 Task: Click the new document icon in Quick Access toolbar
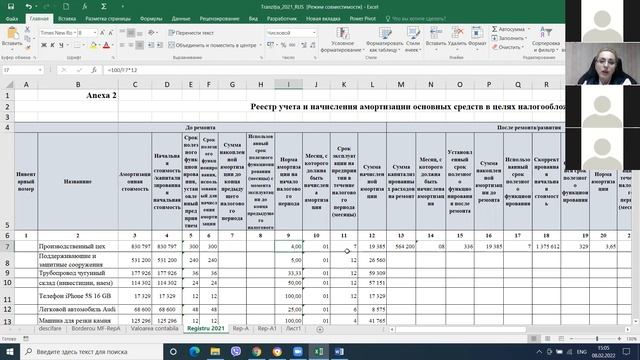pos(66,7)
